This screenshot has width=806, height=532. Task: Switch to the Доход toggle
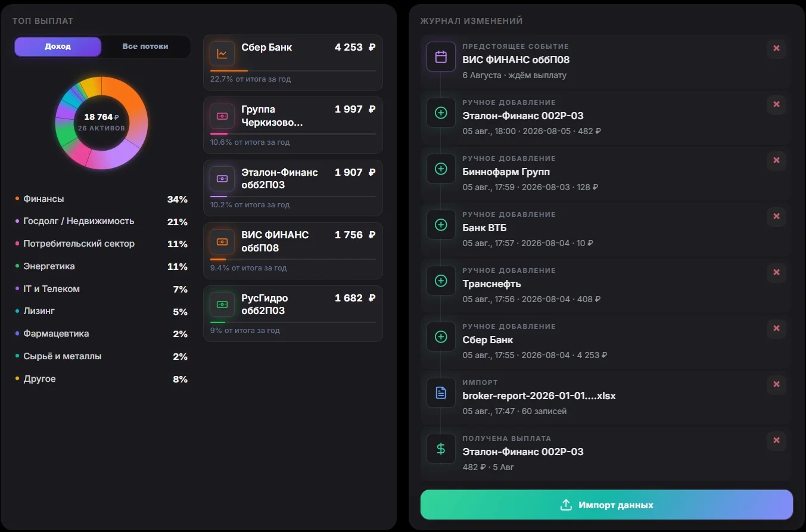[x=58, y=46]
